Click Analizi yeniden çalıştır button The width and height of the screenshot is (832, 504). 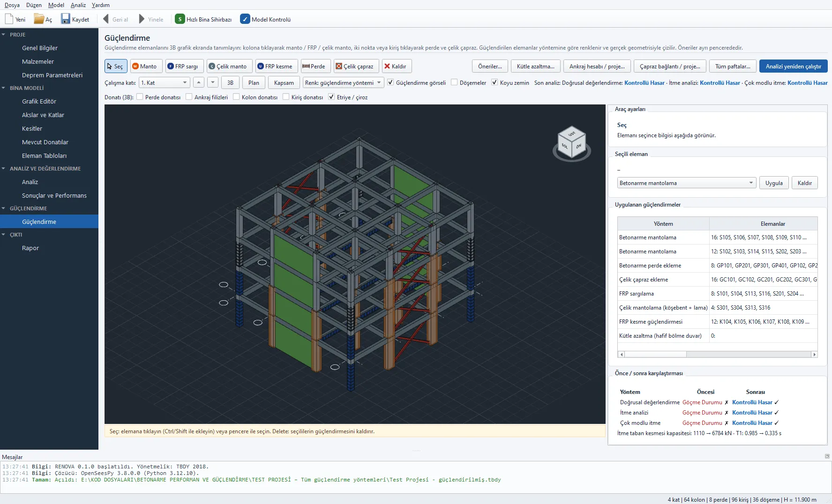793,66
